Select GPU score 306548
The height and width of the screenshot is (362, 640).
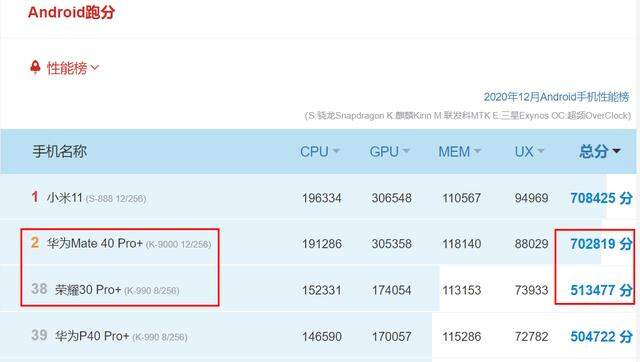(x=391, y=198)
